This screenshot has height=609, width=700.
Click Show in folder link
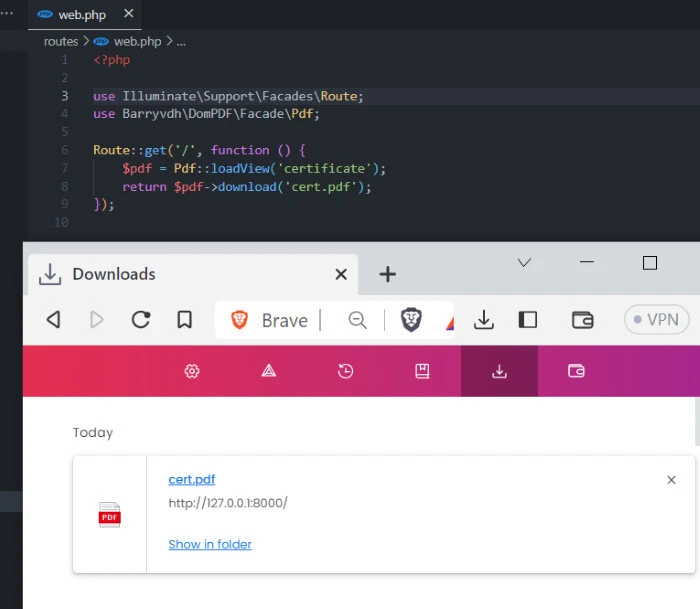click(x=210, y=544)
